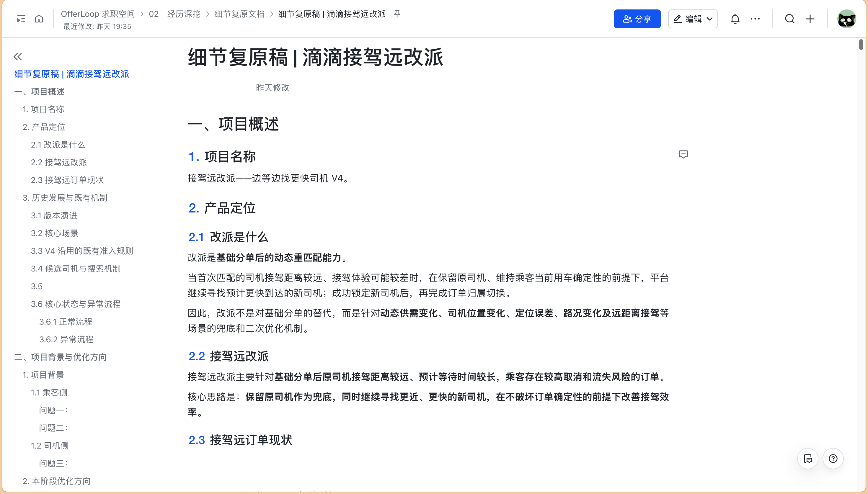Jump to outline 1. 项目名称
The image size is (868, 494).
pos(43,109)
